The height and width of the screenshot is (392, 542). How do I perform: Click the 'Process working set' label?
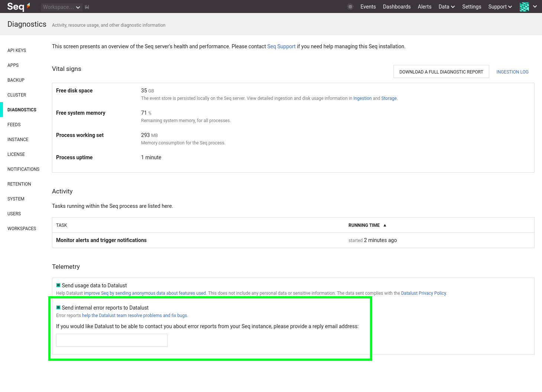80,135
